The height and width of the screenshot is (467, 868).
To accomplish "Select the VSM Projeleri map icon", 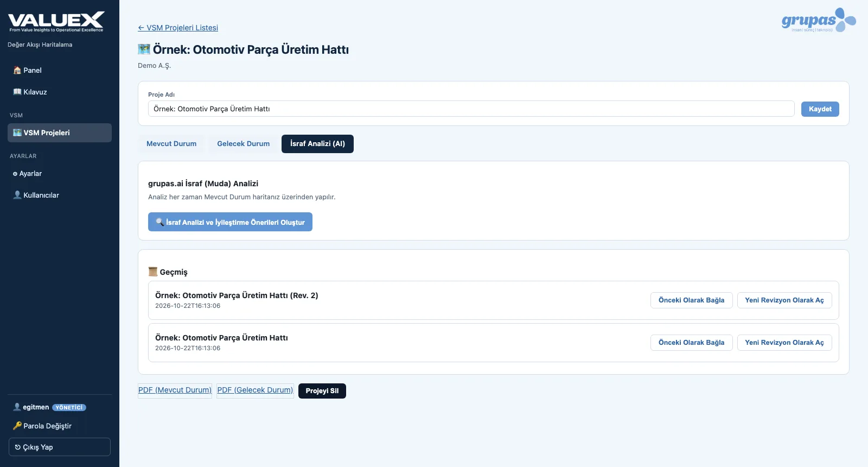I will [17, 132].
